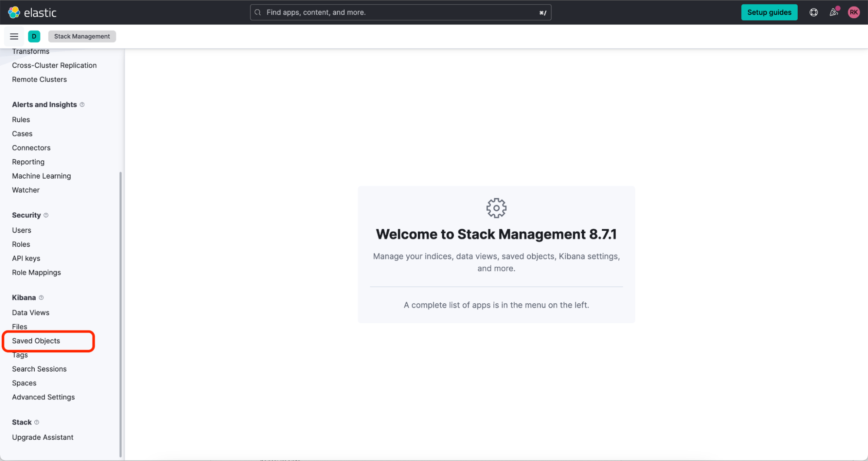Open Advanced Settings

[43, 397]
